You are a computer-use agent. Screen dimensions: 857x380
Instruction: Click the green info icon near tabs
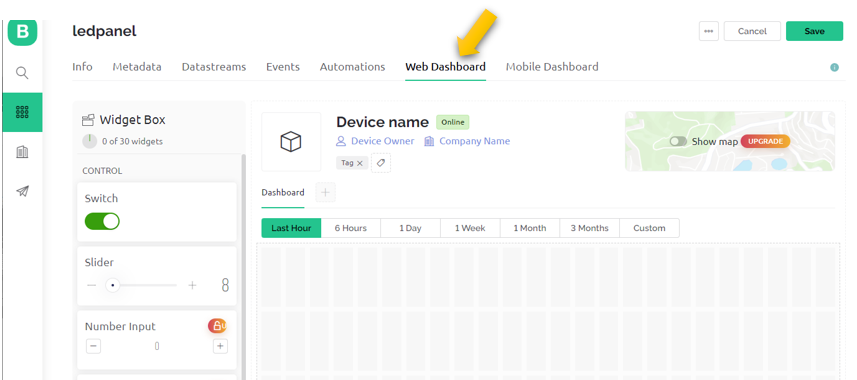click(x=834, y=67)
